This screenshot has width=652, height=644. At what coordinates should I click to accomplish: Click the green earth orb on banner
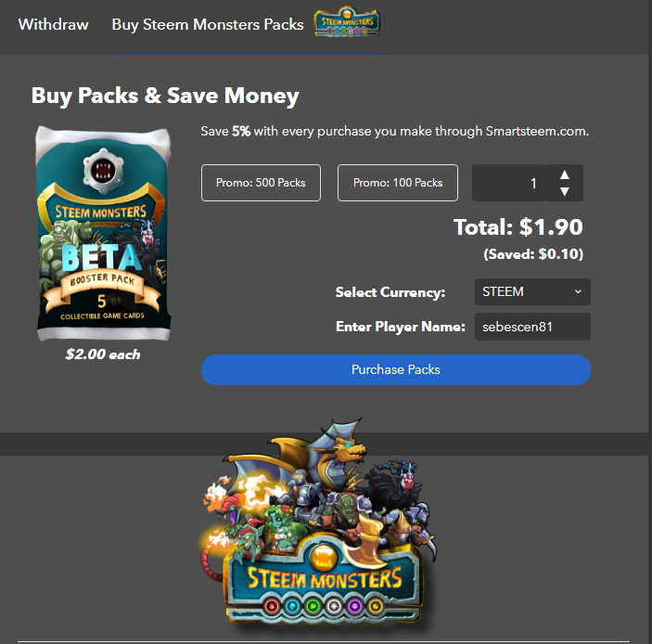313,606
